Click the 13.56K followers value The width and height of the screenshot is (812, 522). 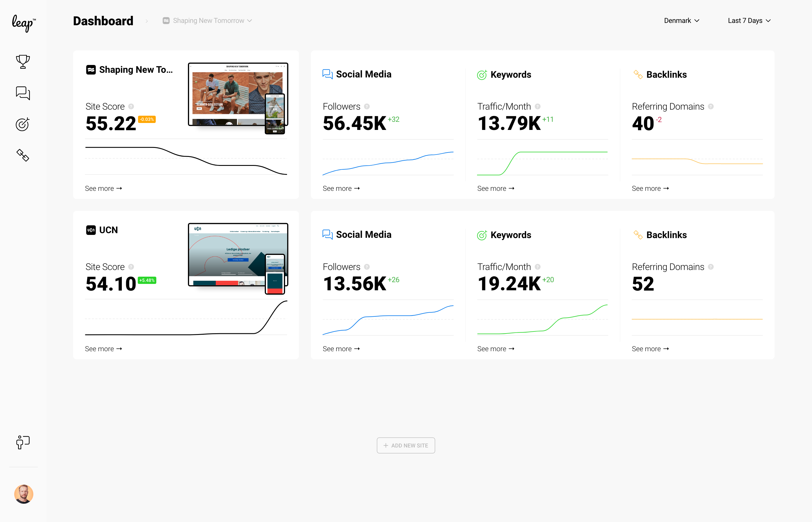point(354,283)
